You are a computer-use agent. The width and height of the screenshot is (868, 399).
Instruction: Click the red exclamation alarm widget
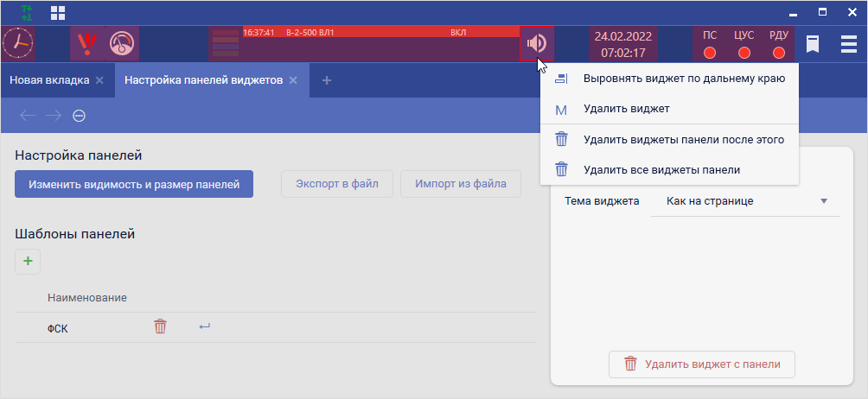[x=86, y=43]
